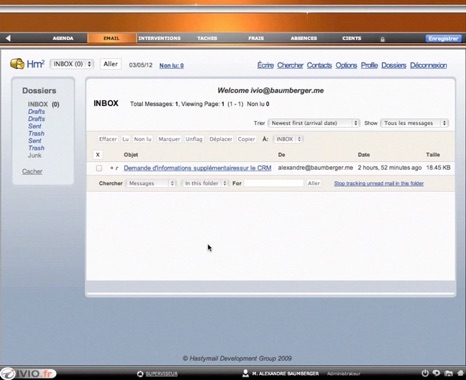
Task: Open the second Trash folder in the sidebar
Action: [36, 148]
